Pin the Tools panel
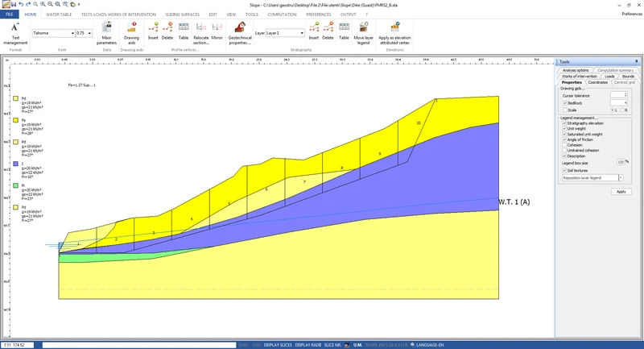Viewport: 644px width, 349px height. pos(636,62)
